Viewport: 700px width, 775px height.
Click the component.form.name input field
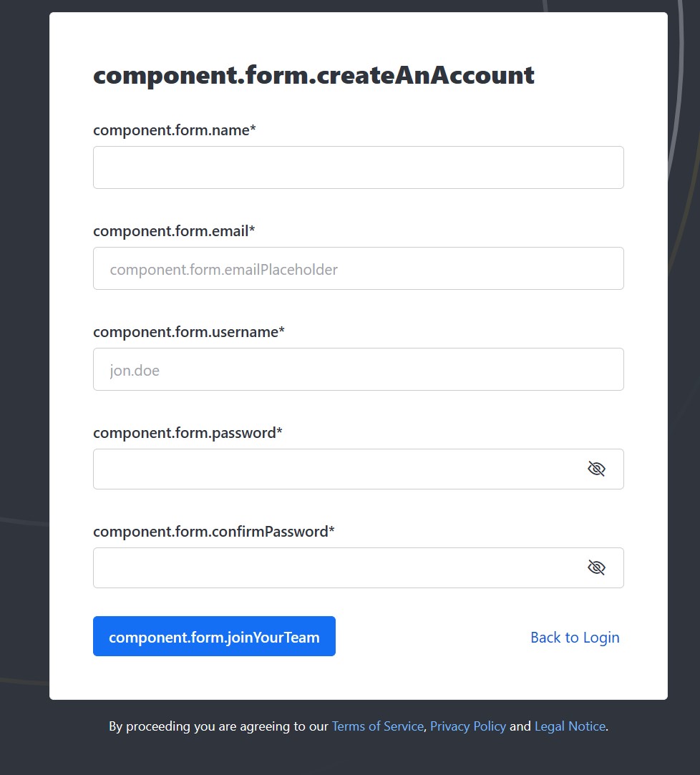click(358, 167)
